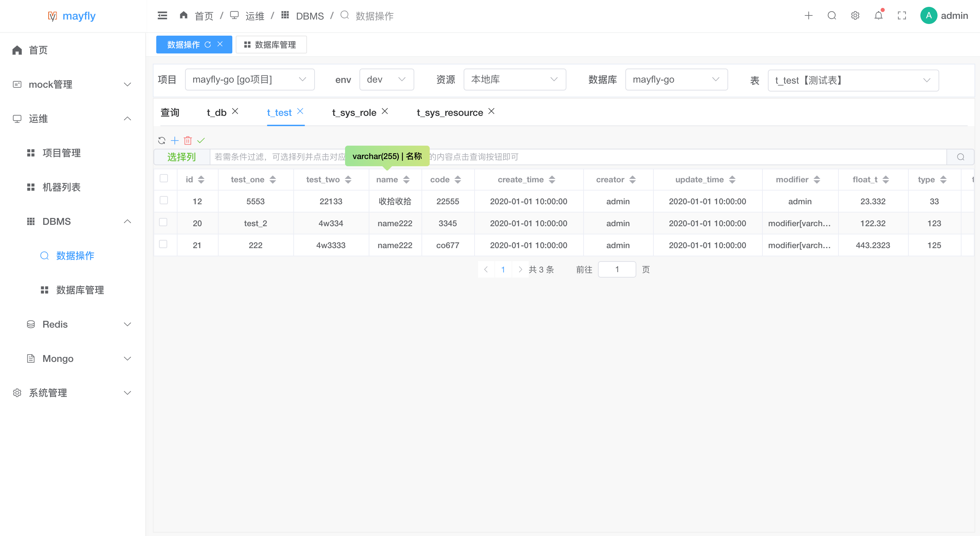
Task: Open the env dev dropdown
Action: pos(386,80)
